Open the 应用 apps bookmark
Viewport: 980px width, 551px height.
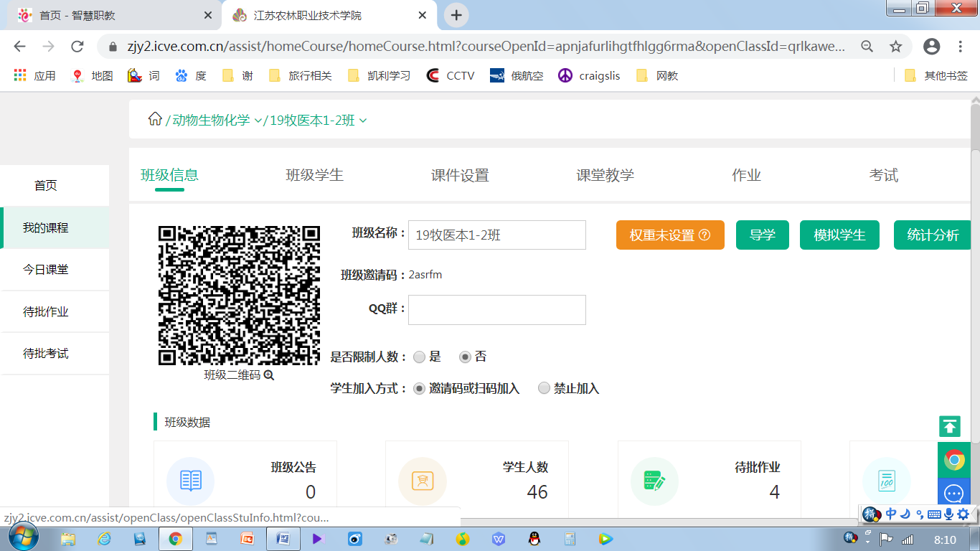click(x=34, y=75)
